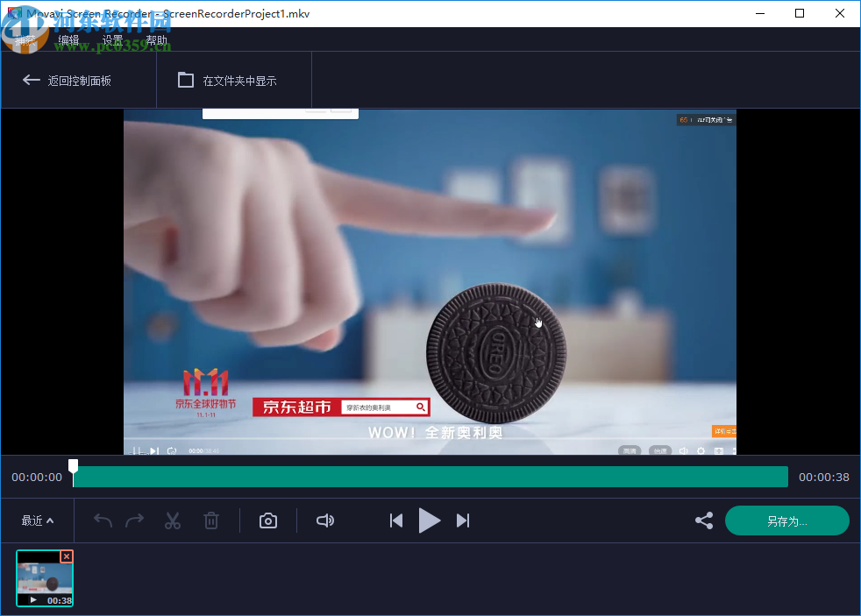Take a snapshot with the camera icon
Viewport: 861px width, 616px height.
267,520
